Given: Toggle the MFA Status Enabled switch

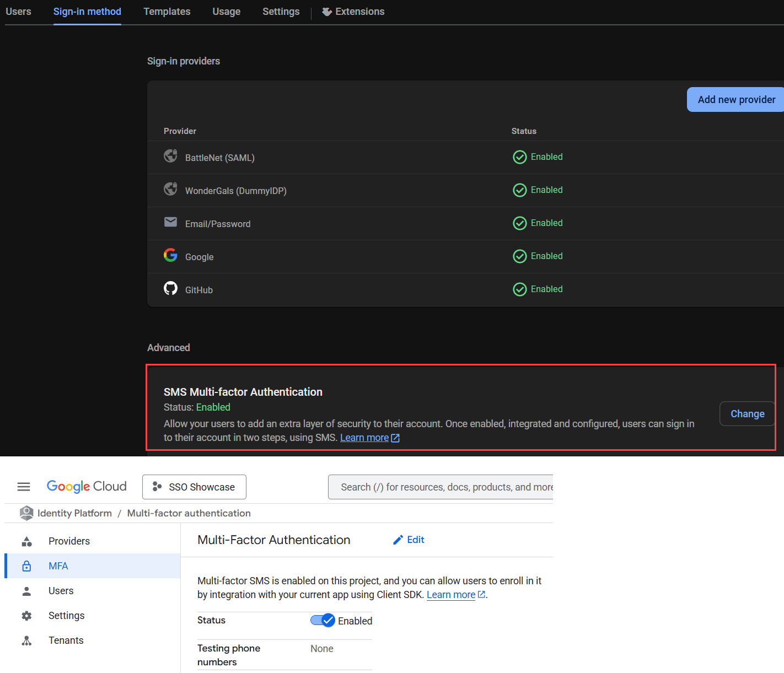Looking at the screenshot, I should pyautogui.click(x=323, y=621).
